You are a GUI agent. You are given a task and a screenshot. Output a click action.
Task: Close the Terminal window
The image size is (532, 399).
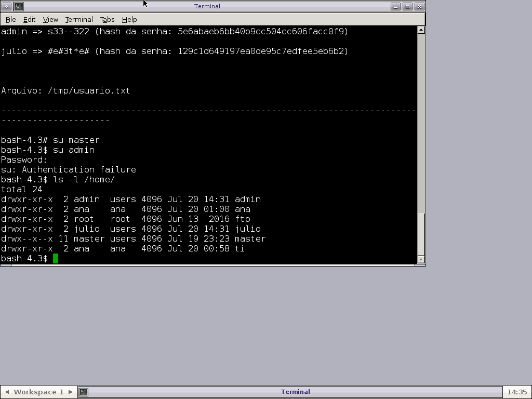419,6
